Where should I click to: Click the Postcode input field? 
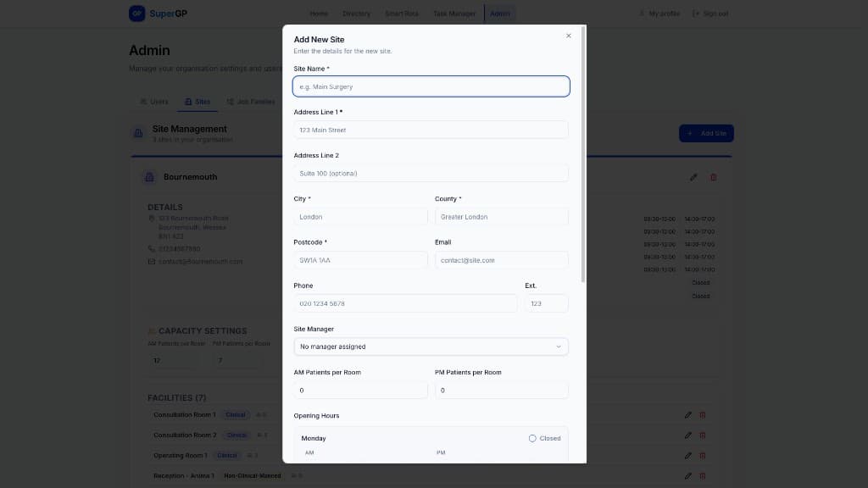click(x=360, y=260)
